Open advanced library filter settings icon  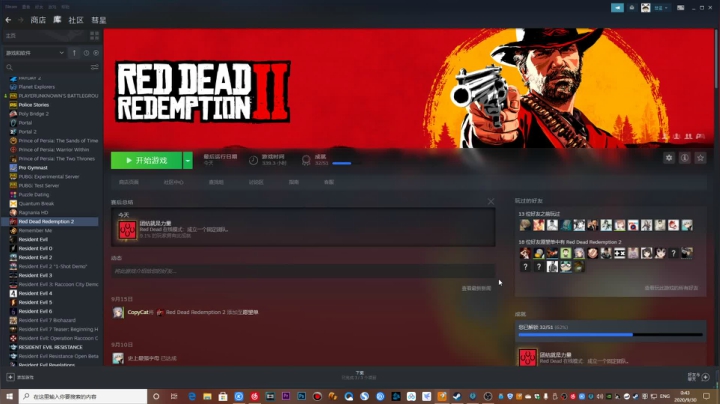pos(95,67)
